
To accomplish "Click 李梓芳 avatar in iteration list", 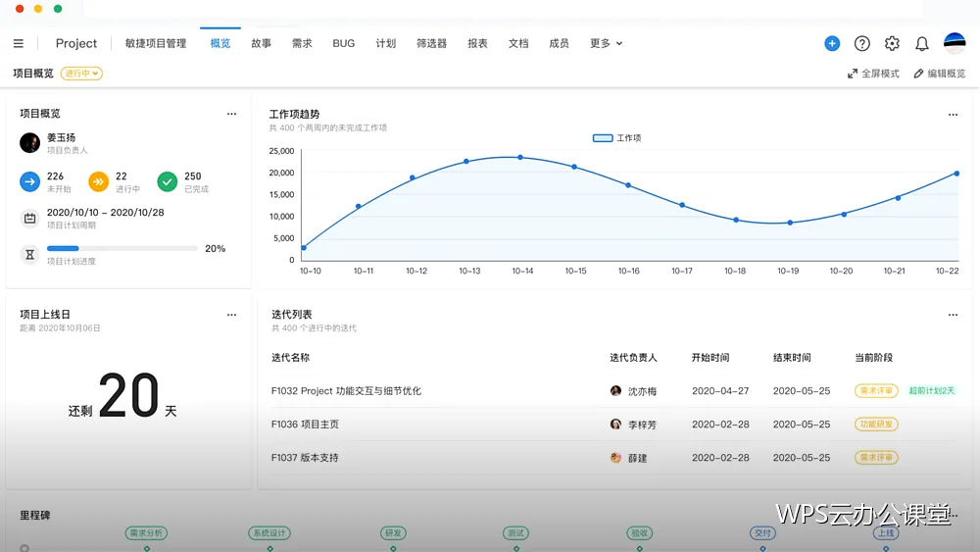I will [x=615, y=424].
